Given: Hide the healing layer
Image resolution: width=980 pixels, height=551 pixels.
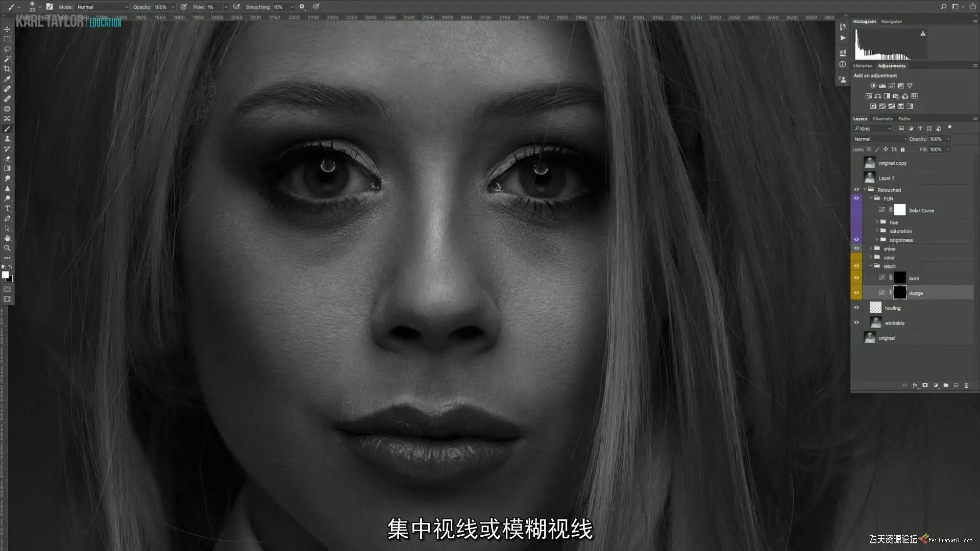Looking at the screenshot, I should coord(856,308).
